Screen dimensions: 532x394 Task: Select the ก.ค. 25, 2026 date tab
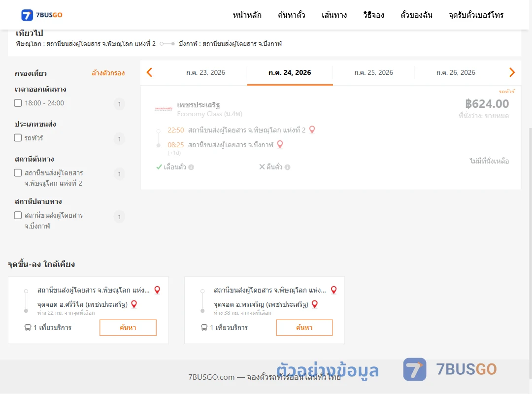[x=373, y=72]
